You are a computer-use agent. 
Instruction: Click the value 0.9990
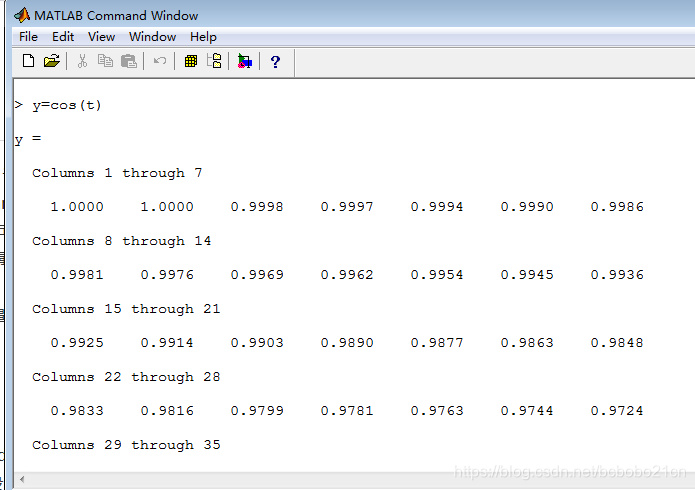click(527, 207)
